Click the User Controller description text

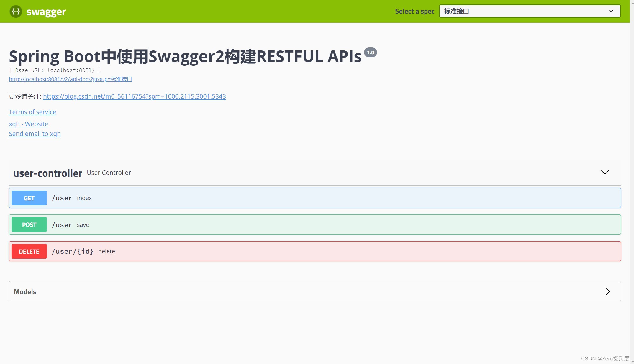point(109,173)
